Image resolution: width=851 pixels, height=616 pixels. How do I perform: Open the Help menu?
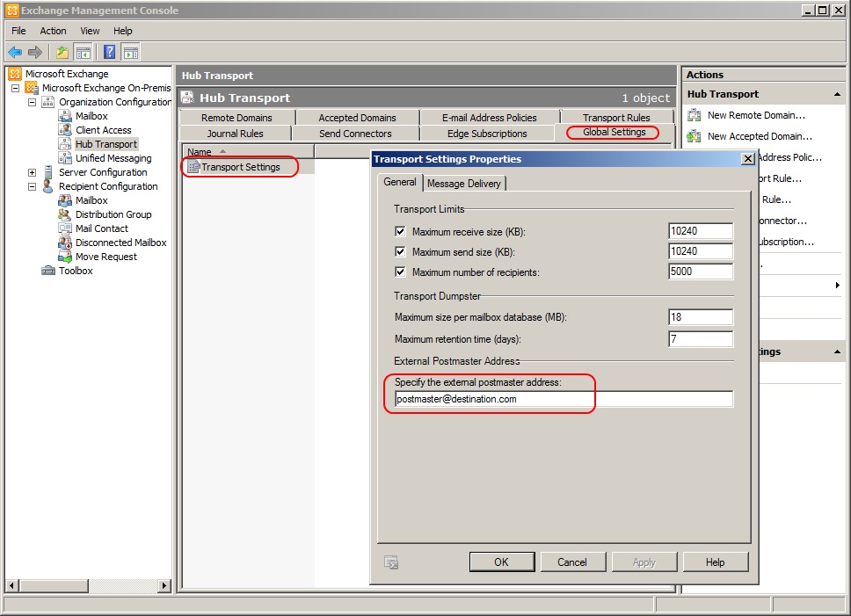(123, 31)
